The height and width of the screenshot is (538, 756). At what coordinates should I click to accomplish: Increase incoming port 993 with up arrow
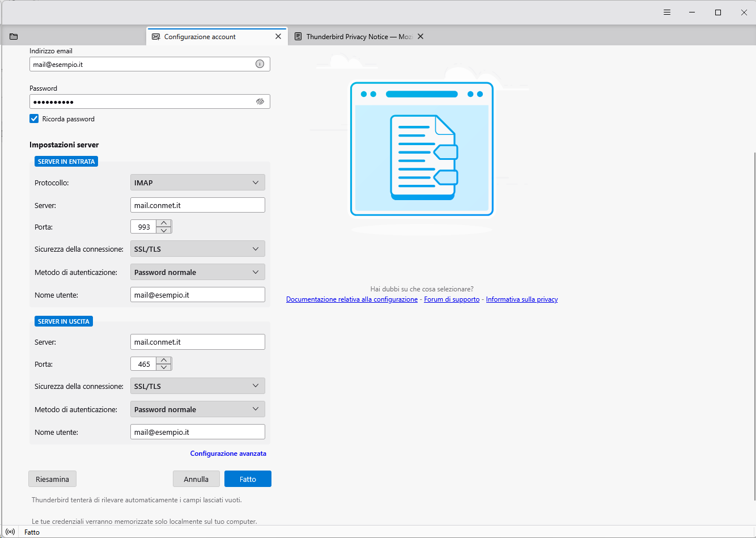click(164, 223)
